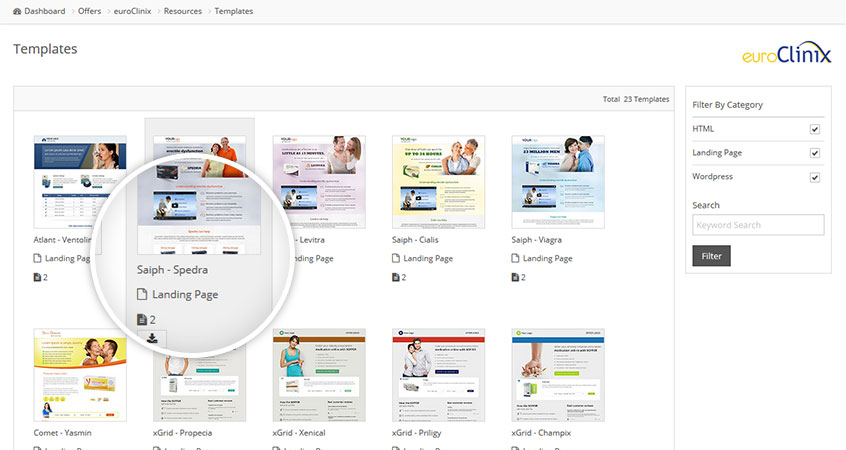This screenshot has height=450, width=846.
Task: Click the Filter button
Action: (712, 256)
